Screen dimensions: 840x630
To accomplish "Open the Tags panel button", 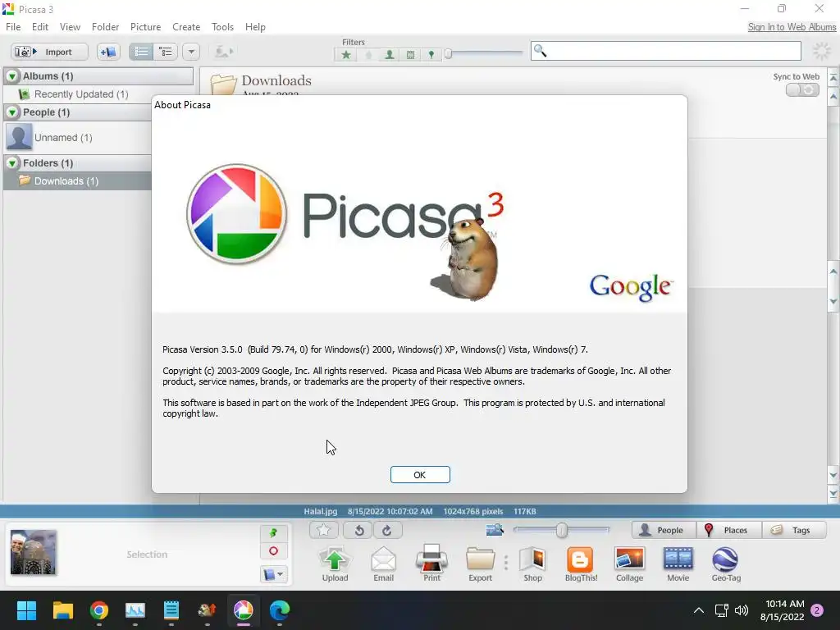I will 794,531.
